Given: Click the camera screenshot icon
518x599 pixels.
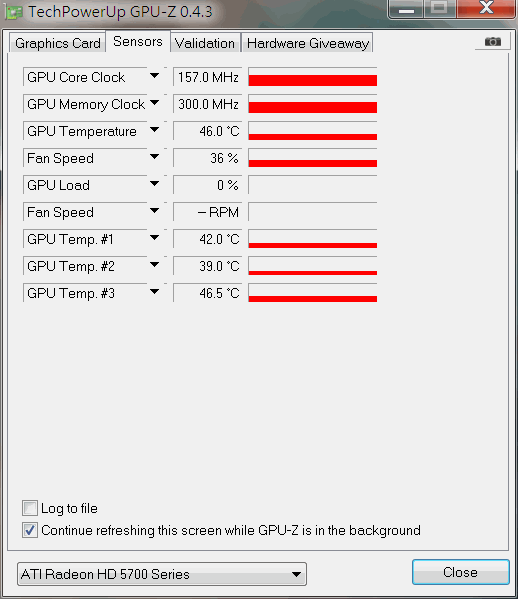Looking at the screenshot, I should pos(492,41).
